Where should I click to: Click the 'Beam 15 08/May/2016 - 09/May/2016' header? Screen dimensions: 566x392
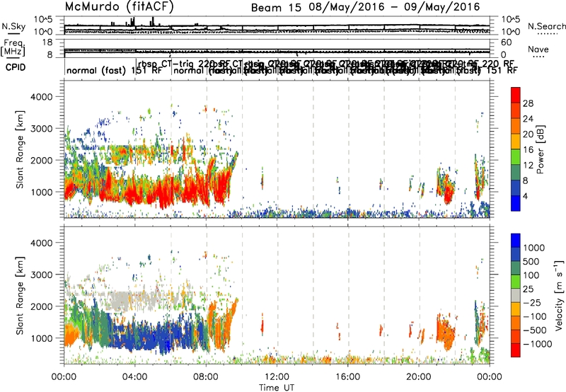pyautogui.click(x=365, y=7)
